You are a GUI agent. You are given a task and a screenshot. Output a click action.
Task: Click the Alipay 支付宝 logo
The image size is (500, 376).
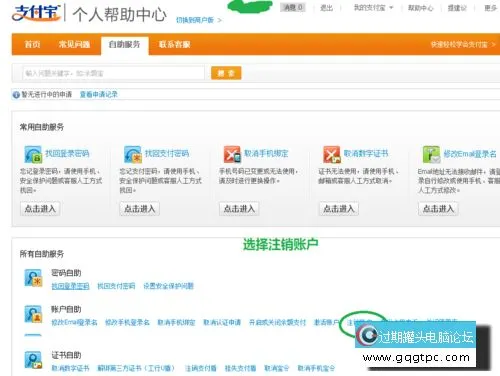(x=36, y=13)
